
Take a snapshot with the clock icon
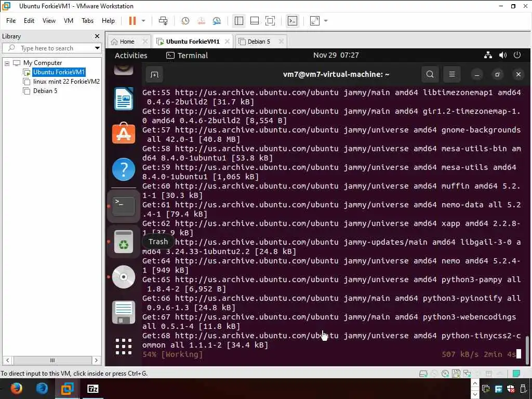[x=185, y=21]
